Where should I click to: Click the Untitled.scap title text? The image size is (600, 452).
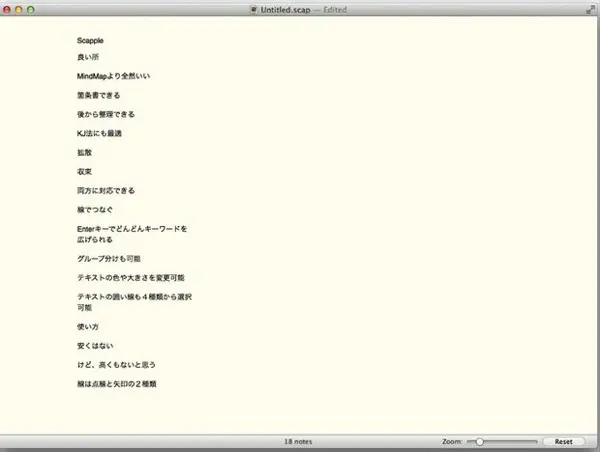(285, 10)
